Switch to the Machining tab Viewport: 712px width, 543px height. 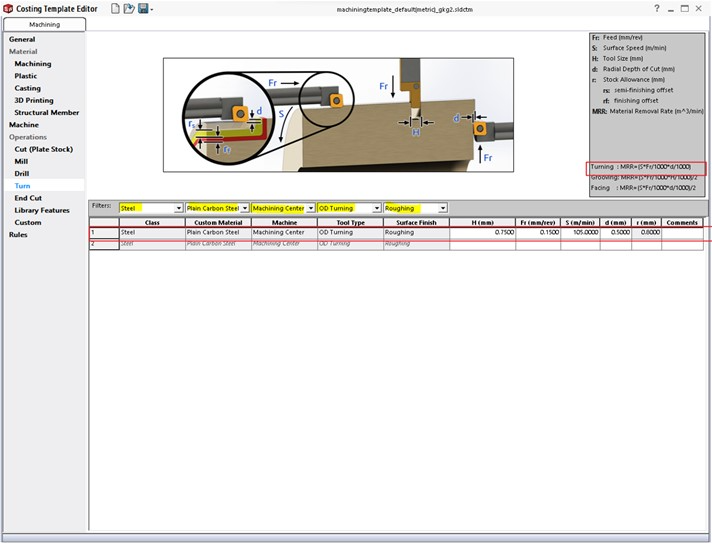tap(44, 24)
